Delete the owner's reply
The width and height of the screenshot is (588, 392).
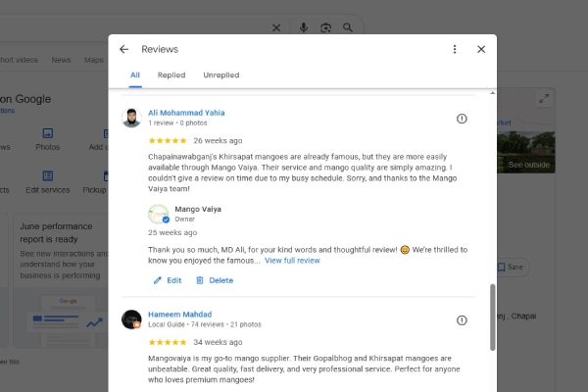(215, 280)
